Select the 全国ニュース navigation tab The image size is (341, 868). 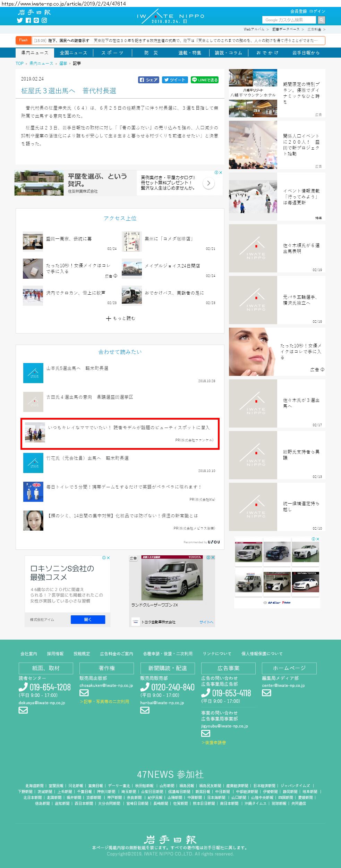pos(73,53)
